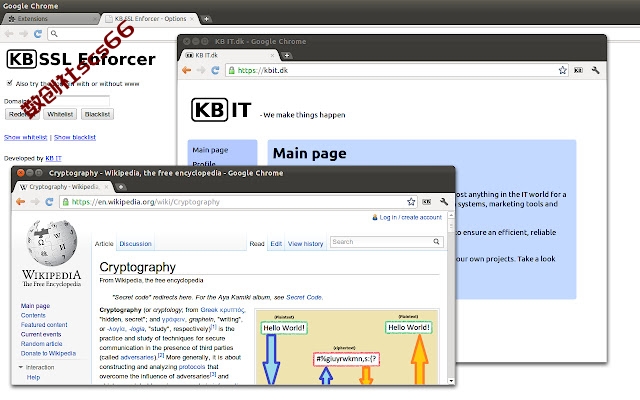
Task: Select Cryptography - Wikipedia tab
Action: (64, 187)
